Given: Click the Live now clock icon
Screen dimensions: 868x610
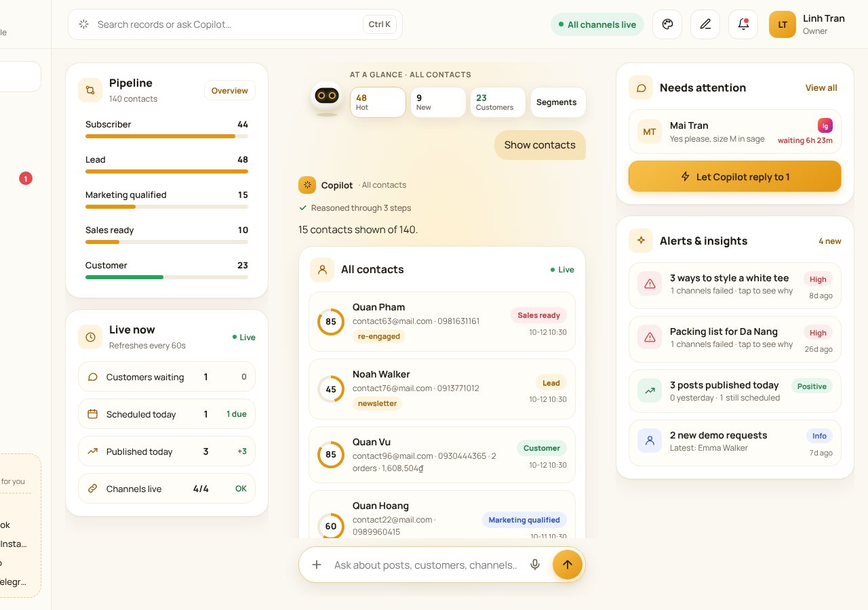Looking at the screenshot, I should point(90,337).
